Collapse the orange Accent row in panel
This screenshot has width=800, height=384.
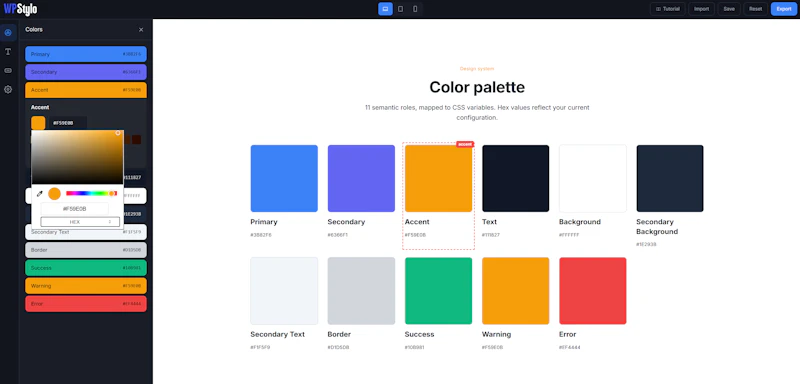click(x=86, y=90)
